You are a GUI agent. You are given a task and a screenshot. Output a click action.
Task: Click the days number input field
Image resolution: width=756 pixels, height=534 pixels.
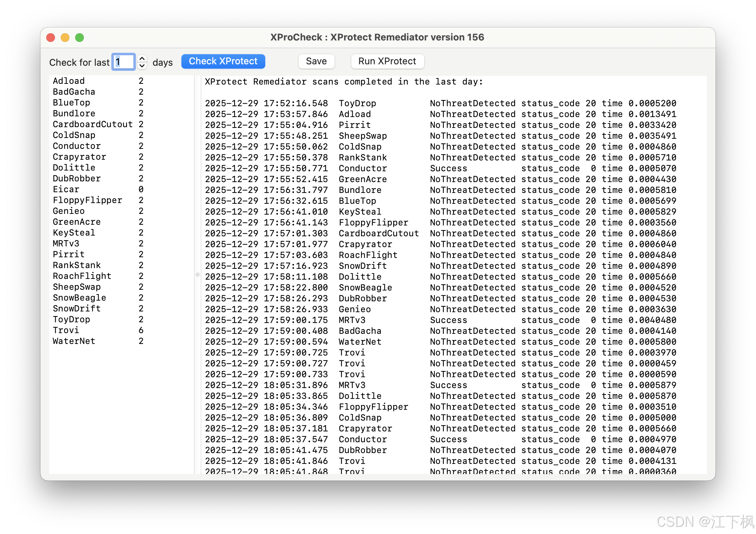[x=124, y=62]
